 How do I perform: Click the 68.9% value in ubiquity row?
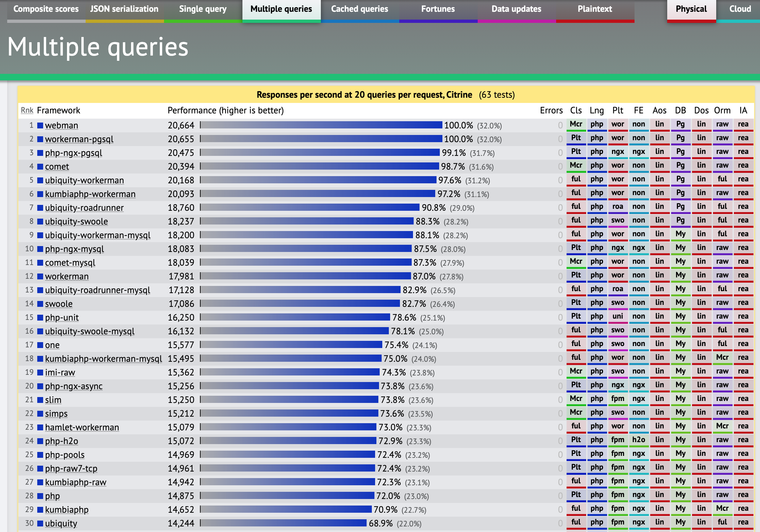coord(381,524)
